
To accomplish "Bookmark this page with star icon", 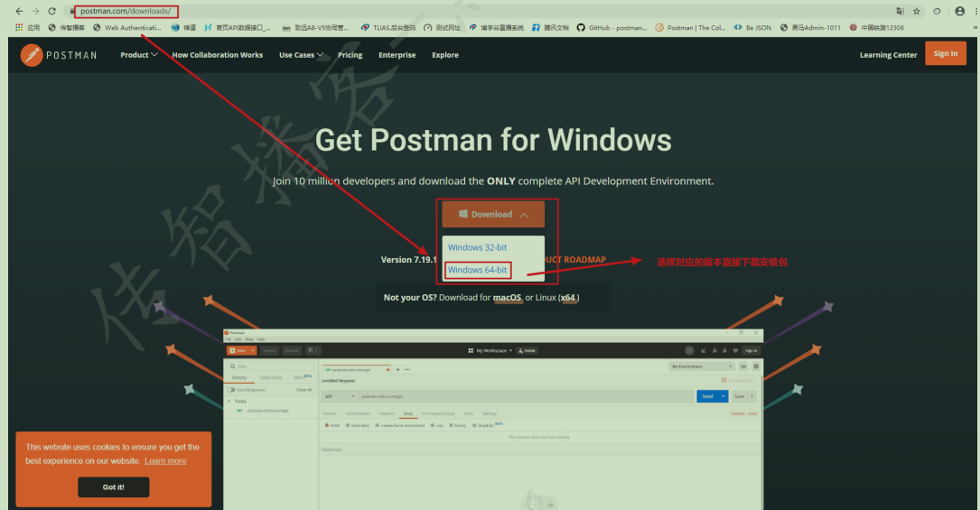I will click(x=916, y=11).
